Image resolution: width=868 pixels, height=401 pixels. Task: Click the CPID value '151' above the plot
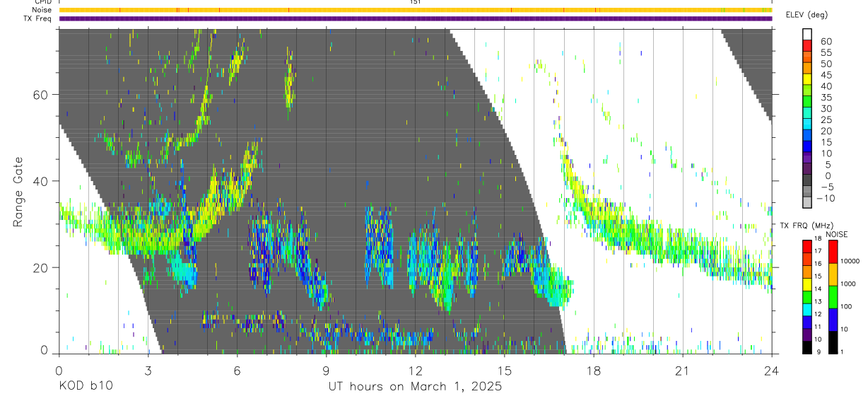click(416, 2)
